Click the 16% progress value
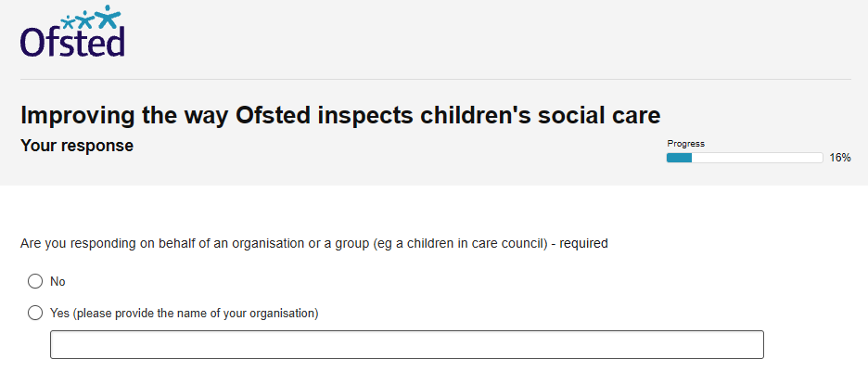The height and width of the screenshot is (385, 868). click(x=840, y=158)
